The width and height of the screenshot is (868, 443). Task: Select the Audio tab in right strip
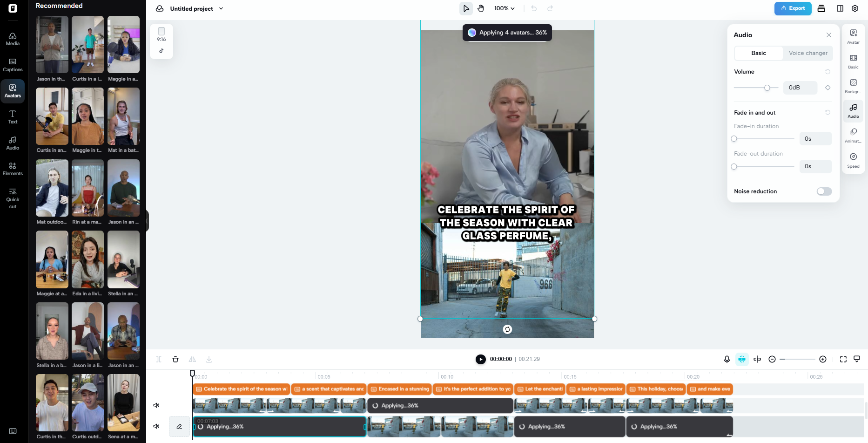(854, 110)
